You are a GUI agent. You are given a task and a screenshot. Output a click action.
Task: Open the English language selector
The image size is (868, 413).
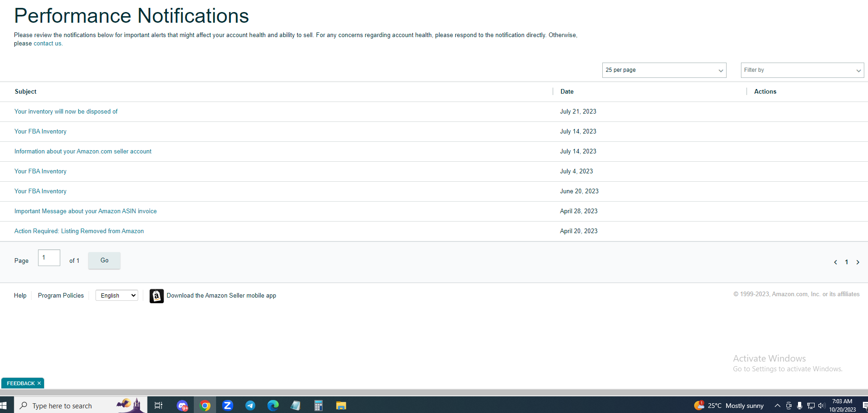[117, 295]
